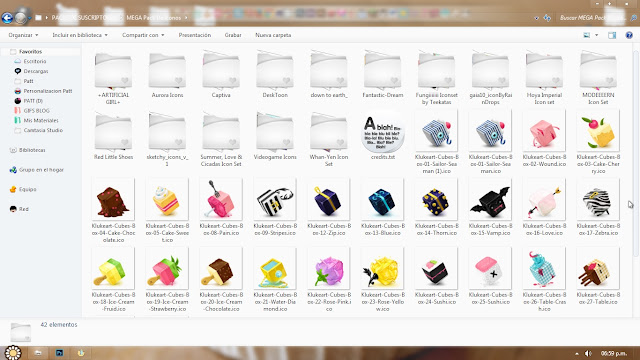
Task: Select the Box-14-Thorn icon file
Action: tap(436, 207)
